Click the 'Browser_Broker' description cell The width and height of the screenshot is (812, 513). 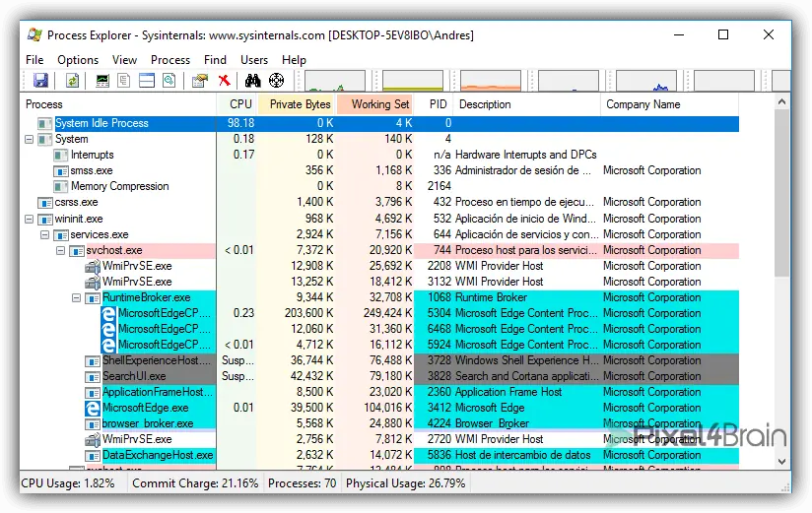tap(492, 424)
